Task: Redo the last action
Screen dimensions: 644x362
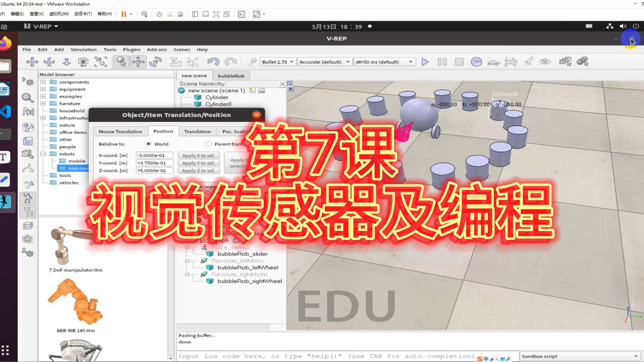Action: [231, 62]
